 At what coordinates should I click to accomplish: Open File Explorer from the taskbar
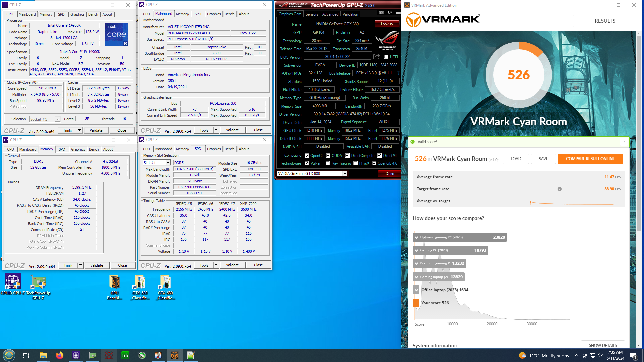tap(43, 355)
